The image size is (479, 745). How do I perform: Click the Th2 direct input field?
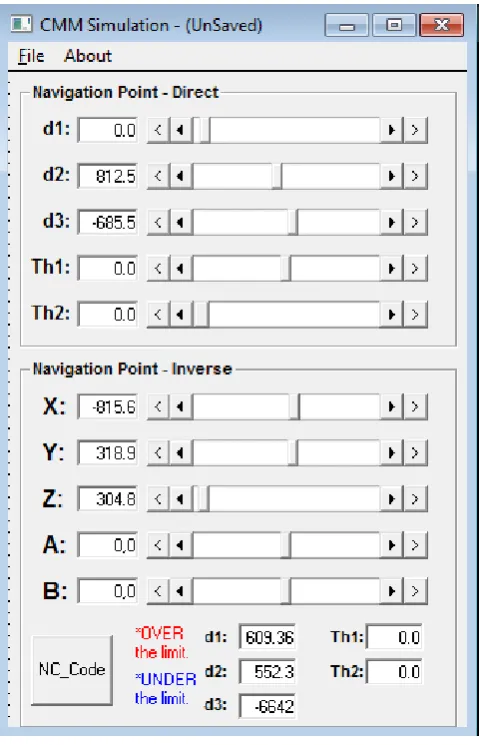pos(108,315)
